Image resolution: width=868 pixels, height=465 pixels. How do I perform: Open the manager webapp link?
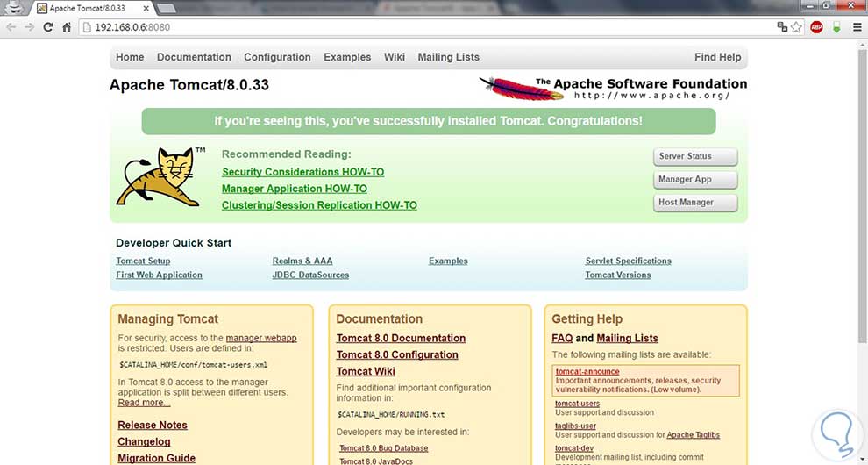(x=261, y=338)
